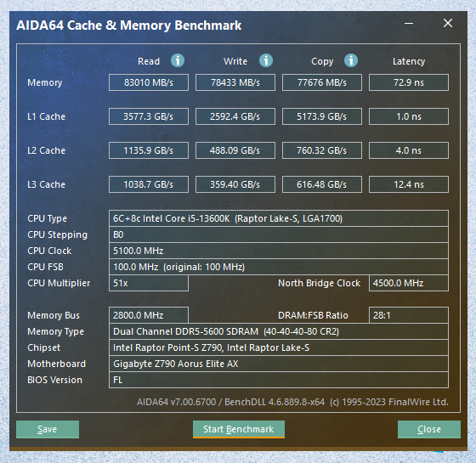Image resolution: width=476 pixels, height=463 pixels.
Task: Click the CPU FSB 100.0 MHz field
Action: (279, 267)
